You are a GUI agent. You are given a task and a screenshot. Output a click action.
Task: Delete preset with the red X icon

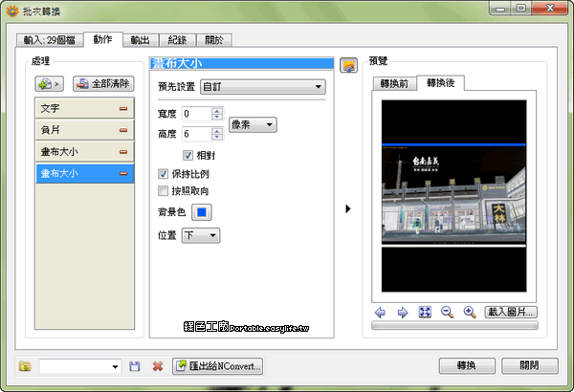(x=156, y=366)
